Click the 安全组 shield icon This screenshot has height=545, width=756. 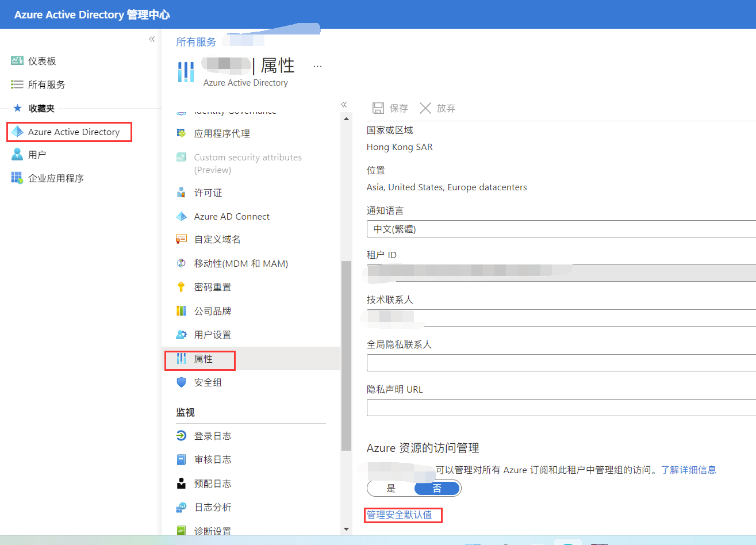pyautogui.click(x=181, y=382)
